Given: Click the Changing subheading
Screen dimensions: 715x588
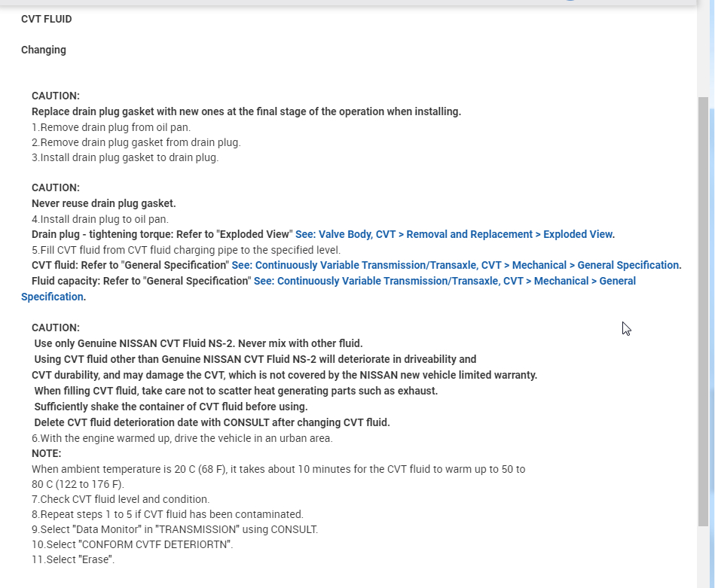Looking at the screenshot, I should 44,50.
